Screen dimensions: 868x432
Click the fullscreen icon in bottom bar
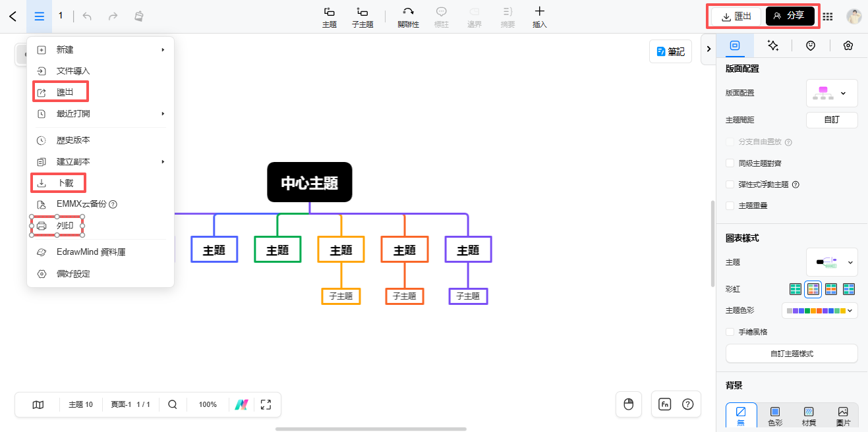266,404
